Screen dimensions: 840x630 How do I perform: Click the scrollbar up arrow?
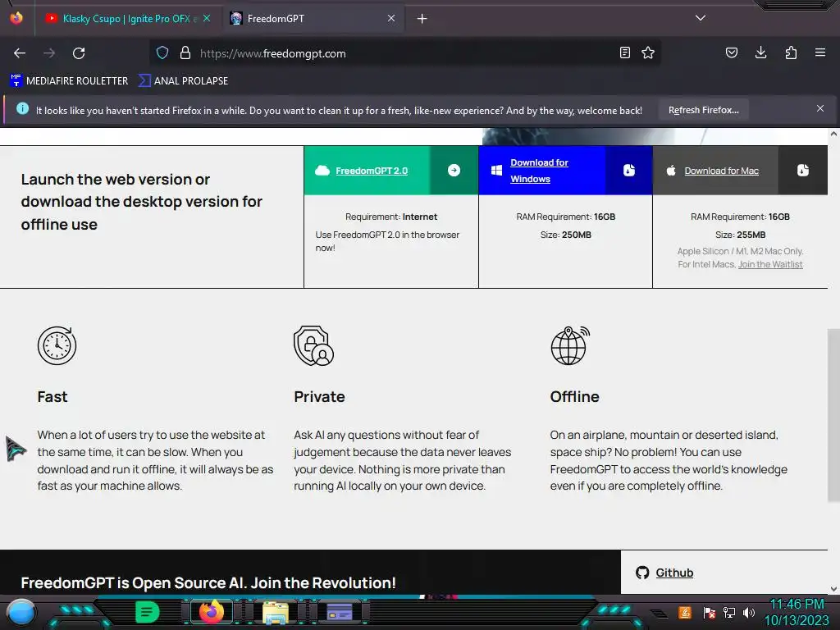pyautogui.click(x=833, y=134)
